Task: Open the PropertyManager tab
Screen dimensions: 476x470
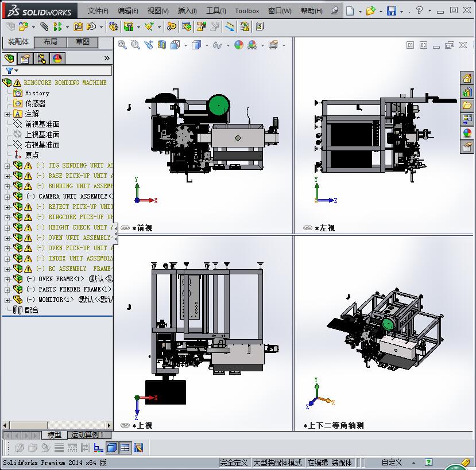Action: (25, 59)
